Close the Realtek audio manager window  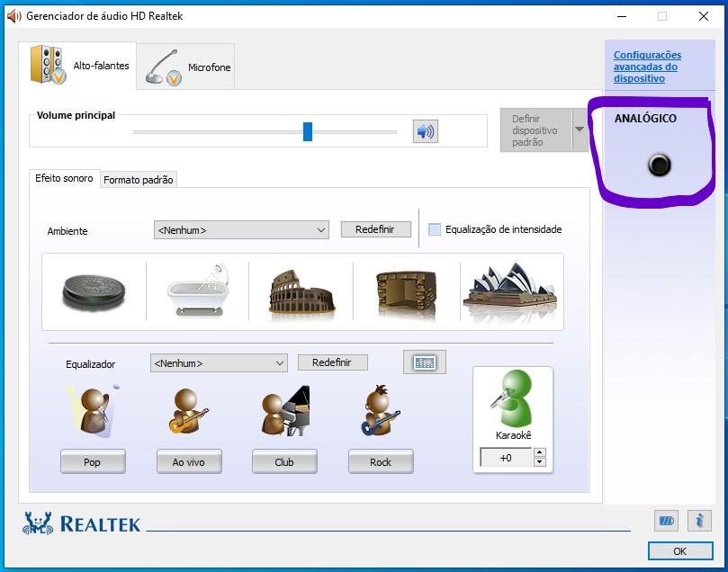point(704,16)
